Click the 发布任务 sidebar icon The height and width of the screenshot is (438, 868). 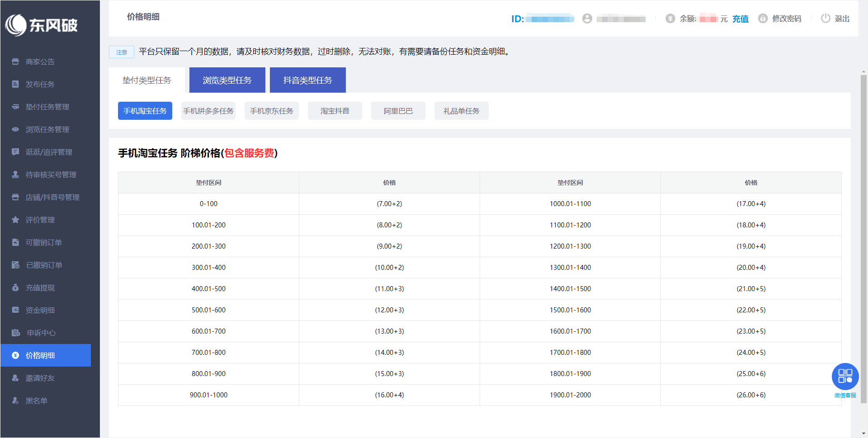(x=15, y=84)
